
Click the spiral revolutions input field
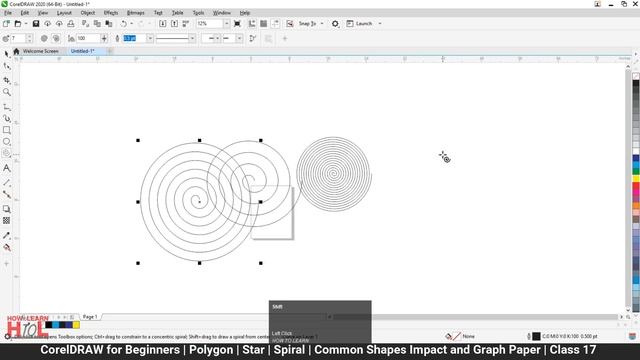point(18,38)
